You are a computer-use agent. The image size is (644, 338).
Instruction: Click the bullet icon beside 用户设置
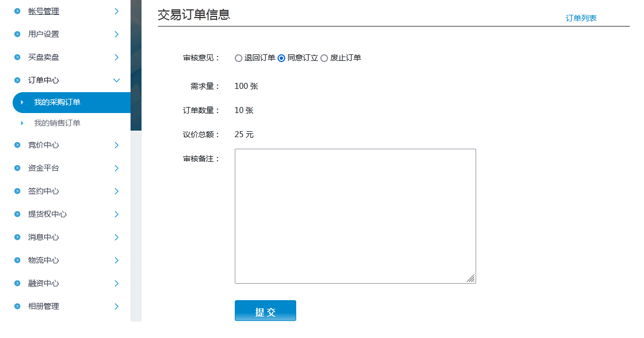click(x=18, y=34)
